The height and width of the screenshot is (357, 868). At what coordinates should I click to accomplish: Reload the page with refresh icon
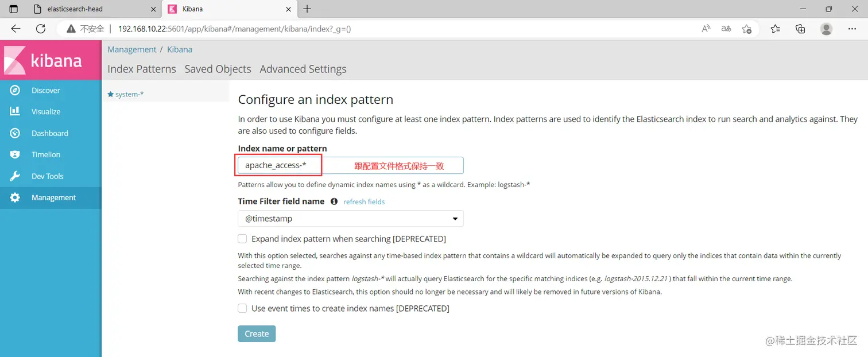pyautogui.click(x=40, y=29)
